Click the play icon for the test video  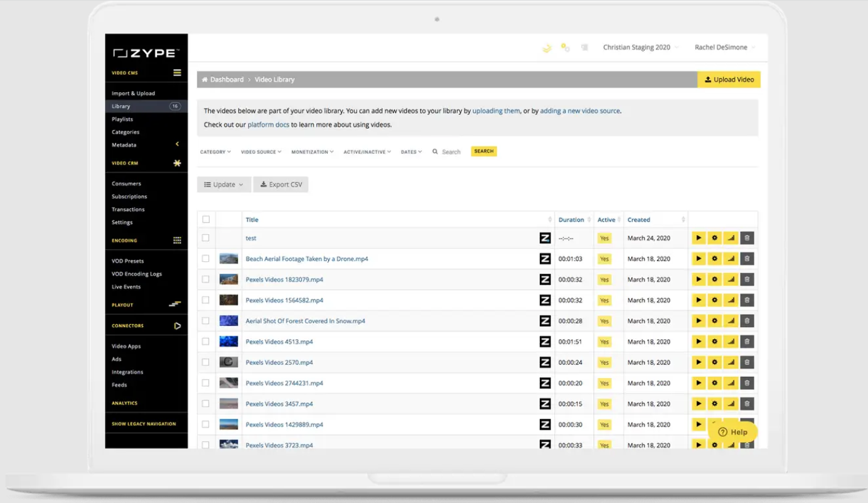click(x=698, y=238)
